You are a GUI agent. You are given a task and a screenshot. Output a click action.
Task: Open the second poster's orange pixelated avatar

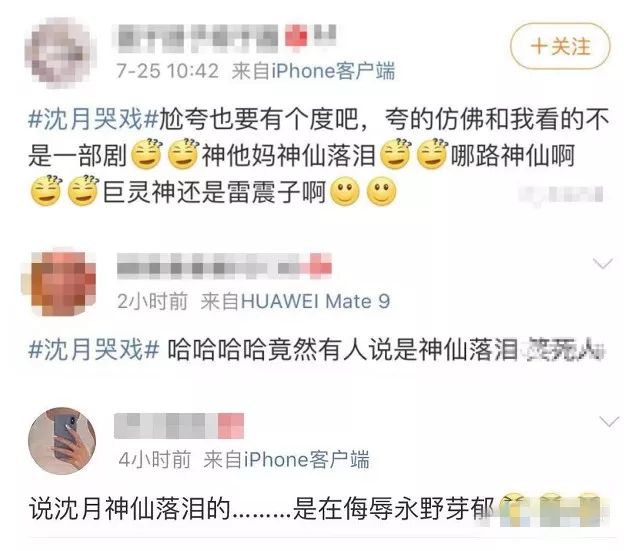61,282
